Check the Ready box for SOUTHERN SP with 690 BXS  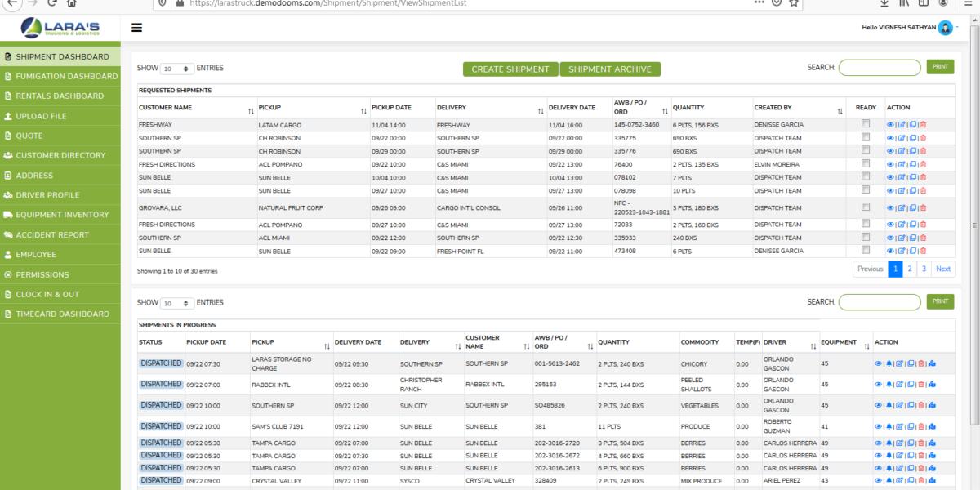866,138
